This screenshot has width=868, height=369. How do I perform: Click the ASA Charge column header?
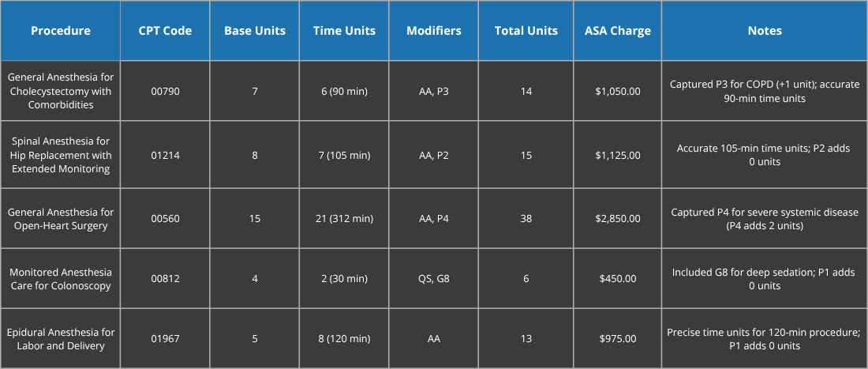(x=617, y=31)
